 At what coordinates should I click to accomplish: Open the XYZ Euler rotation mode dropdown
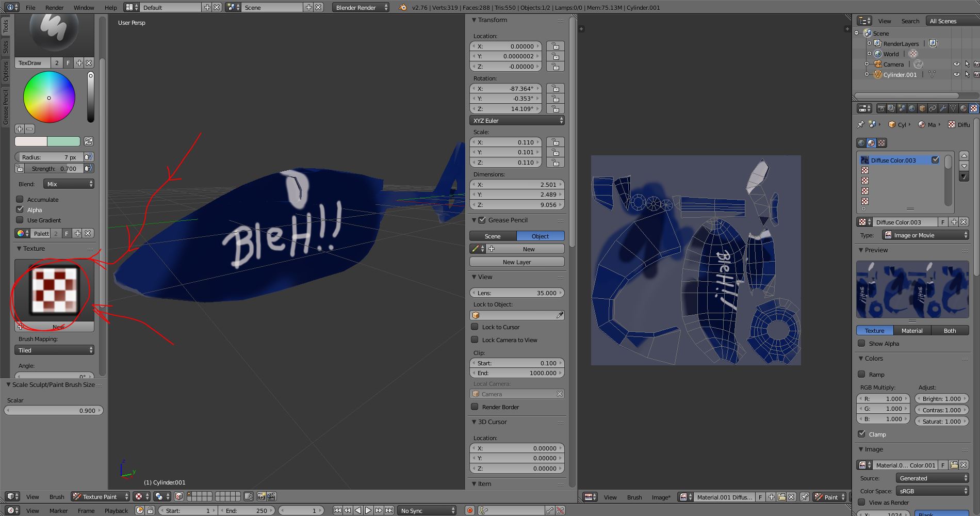coord(517,120)
